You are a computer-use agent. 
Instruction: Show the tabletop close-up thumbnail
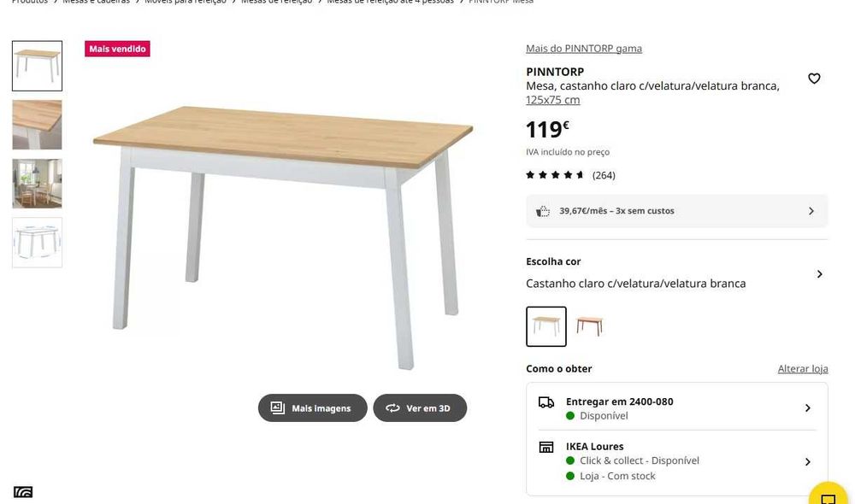click(x=37, y=125)
